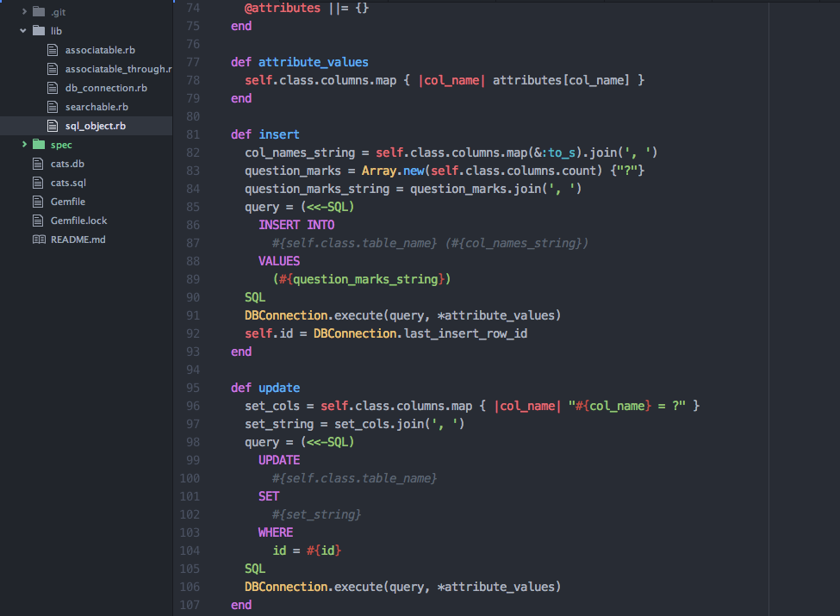Open the associatable_through.rb file
Image resolution: width=840 pixels, height=616 pixels.
click(118, 69)
